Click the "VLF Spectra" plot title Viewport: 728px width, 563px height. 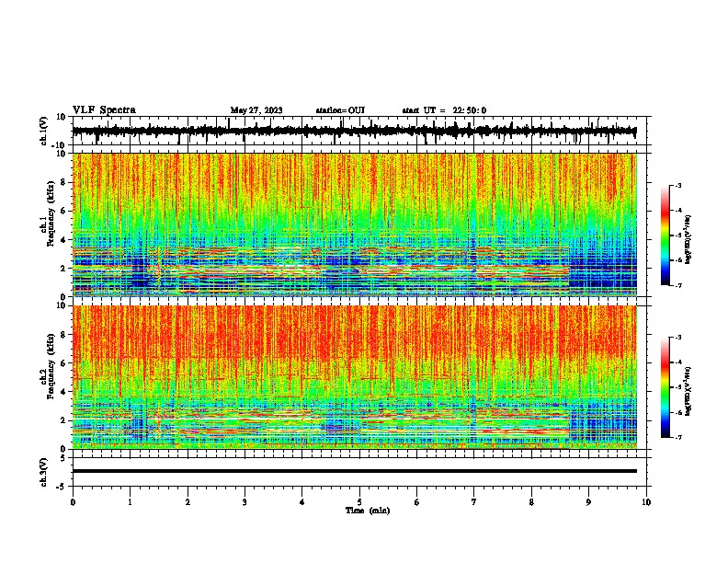point(104,110)
